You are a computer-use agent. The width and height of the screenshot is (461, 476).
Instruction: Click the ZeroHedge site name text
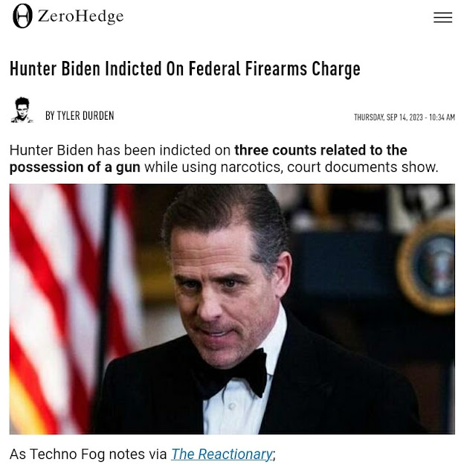81,16
